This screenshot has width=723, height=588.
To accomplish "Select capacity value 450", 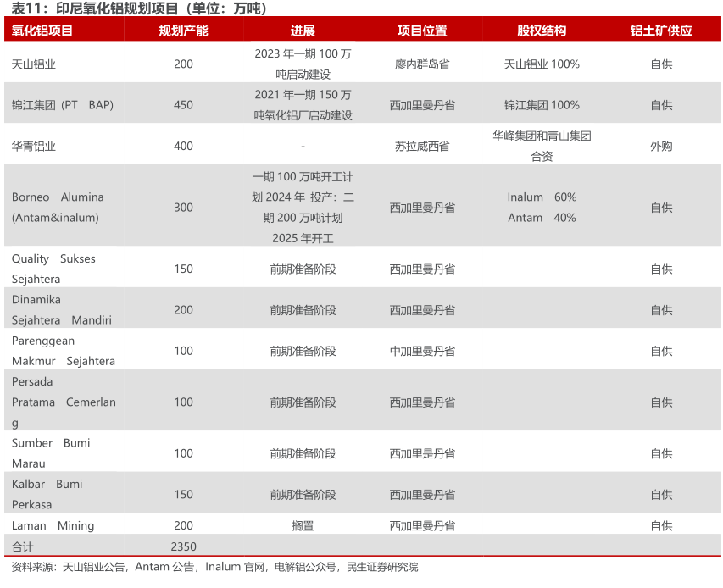I will [x=183, y=105].
